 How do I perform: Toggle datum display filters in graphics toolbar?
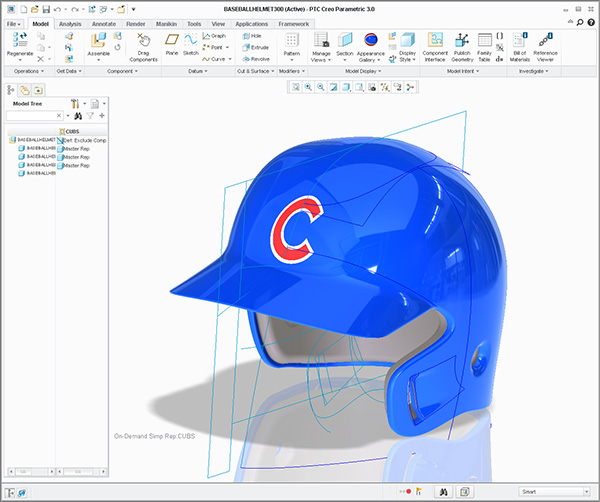385,87
